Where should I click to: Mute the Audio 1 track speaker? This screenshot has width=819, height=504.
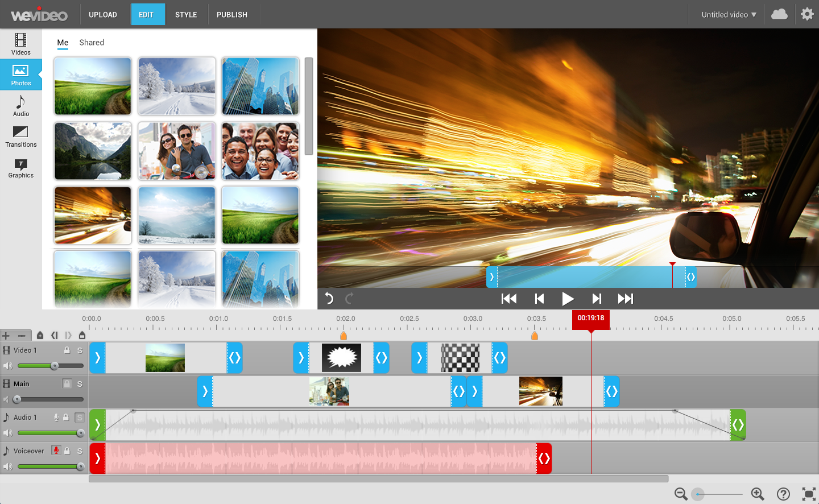point(7,433)
